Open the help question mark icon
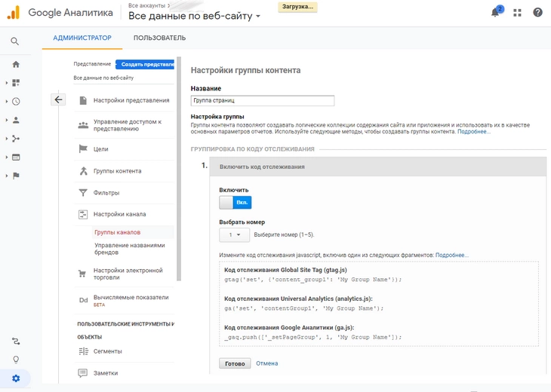 coord(537,13)
